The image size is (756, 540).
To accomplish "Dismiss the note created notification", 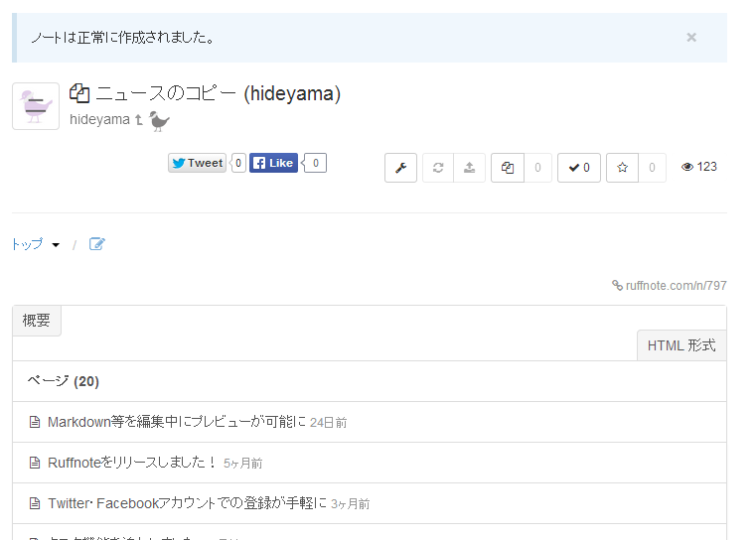I will [690, 38].
